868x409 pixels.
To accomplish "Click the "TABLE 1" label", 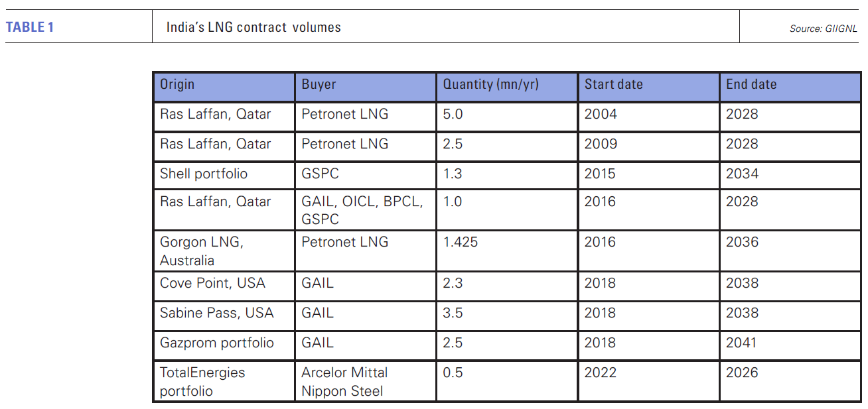I will pos(30,27).
